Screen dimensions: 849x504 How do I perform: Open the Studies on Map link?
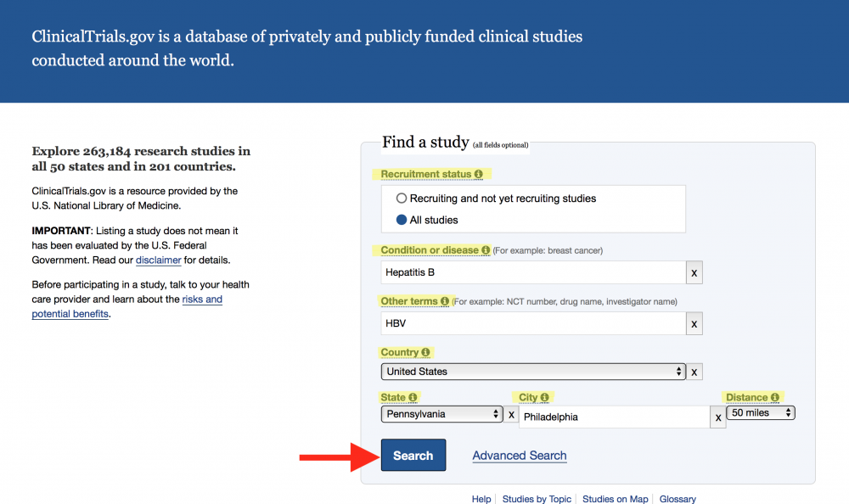[x=616, y=499]
